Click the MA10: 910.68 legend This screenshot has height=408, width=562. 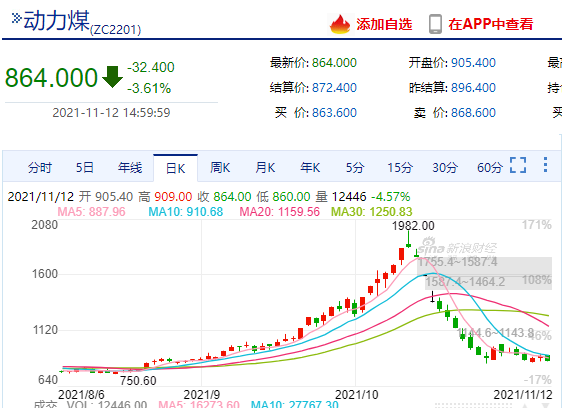point(186,212)
